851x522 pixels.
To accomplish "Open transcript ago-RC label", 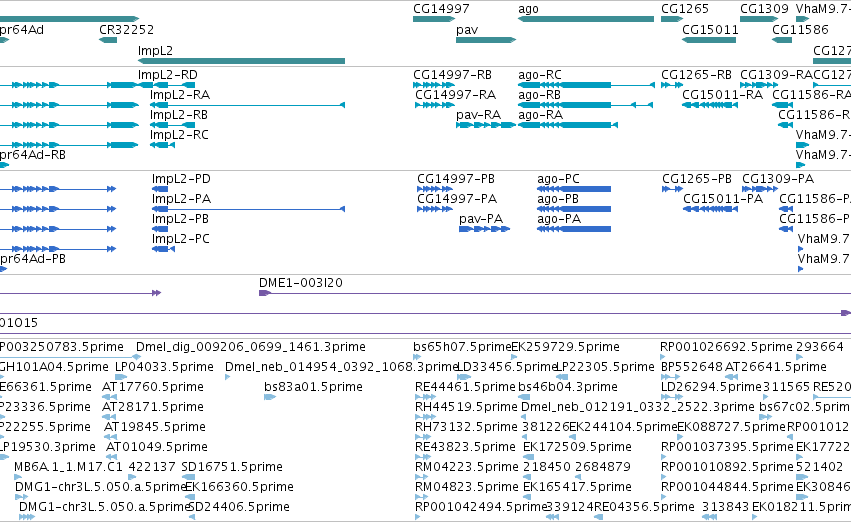I will (540, 75).
